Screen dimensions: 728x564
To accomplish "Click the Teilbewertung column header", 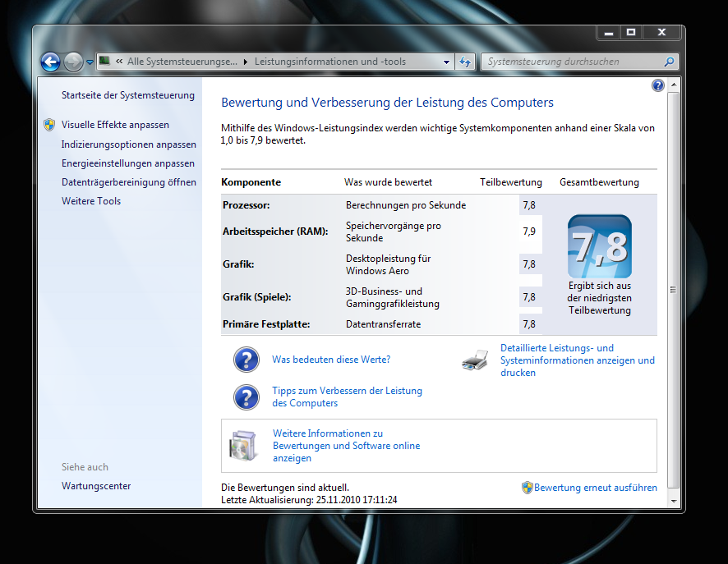I will tap(511, 182).
